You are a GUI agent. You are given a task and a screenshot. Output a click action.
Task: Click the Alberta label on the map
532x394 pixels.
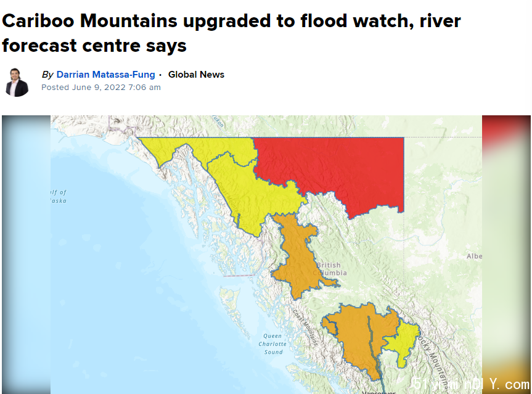pyautogui.click(x=474, y=257)
